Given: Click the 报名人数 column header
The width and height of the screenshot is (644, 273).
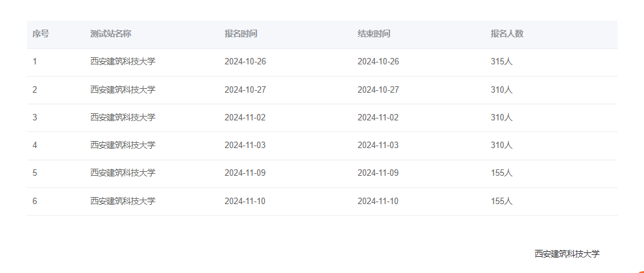Looking at the screenshot, I should click(507, 33).
